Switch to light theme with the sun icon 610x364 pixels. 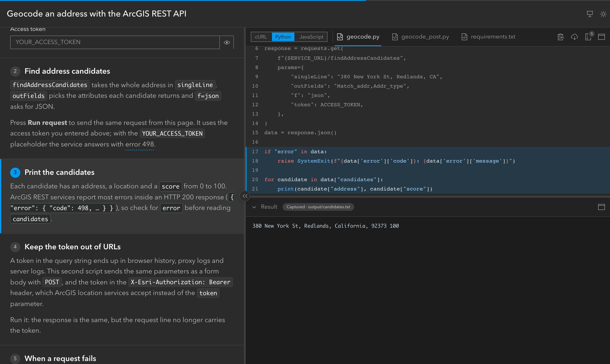[603, 14]
